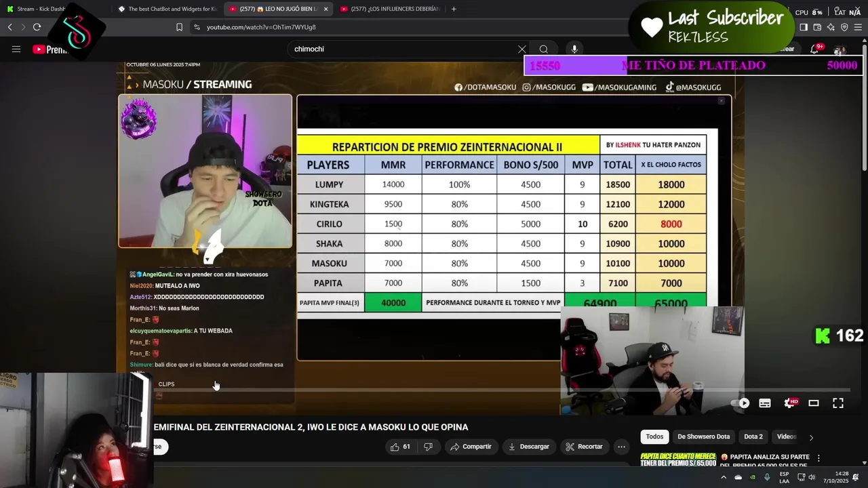The image size is (868, 488).
Task: Close the LEO NO JUGÓ BIEN tab
Action: (x=325, y=9)
